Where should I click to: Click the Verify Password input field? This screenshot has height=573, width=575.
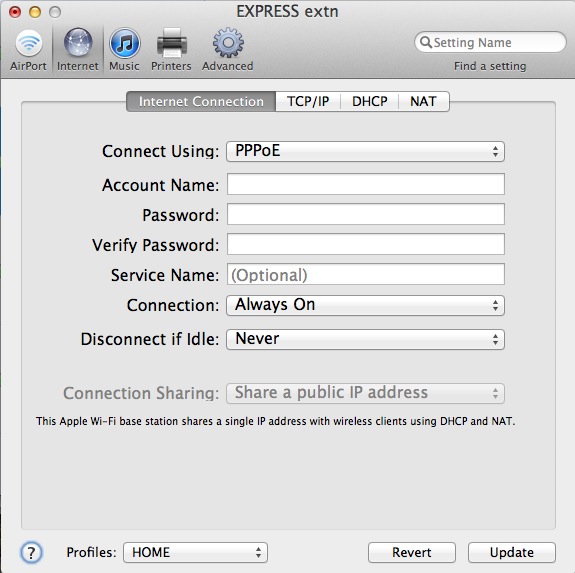pos(366,244)
